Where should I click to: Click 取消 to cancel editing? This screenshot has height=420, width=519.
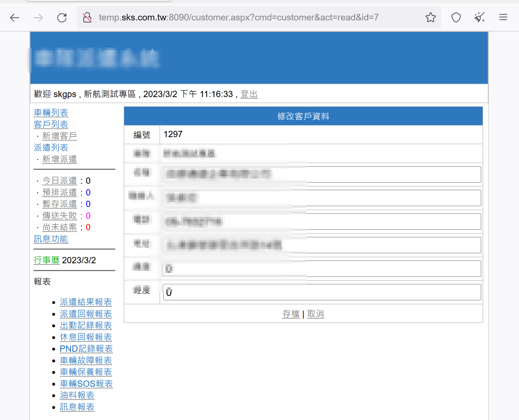pos(315,314)
